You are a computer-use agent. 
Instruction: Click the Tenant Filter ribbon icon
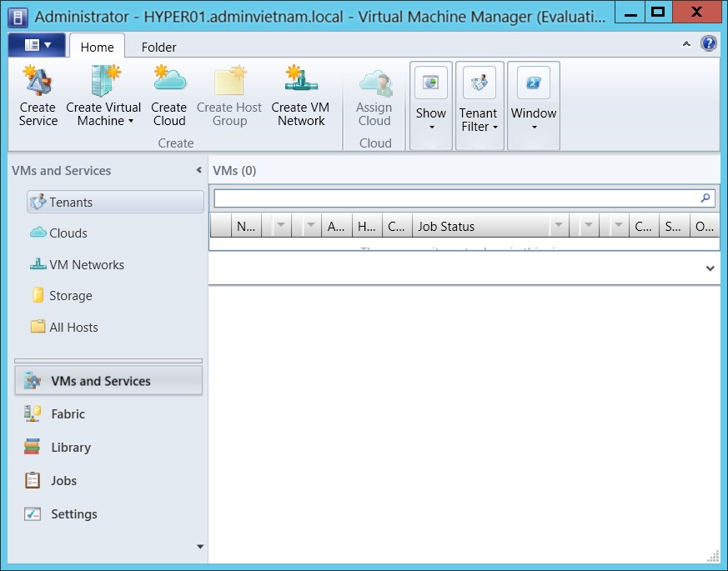pyautogui.click(x=479, y=83)
